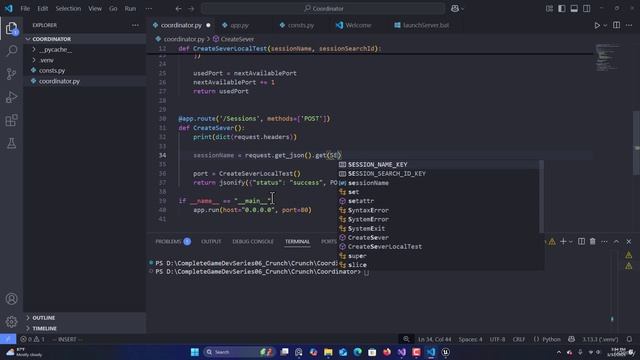Open the Go menu
Screen dimensions: 640x360
pos(113,9)
